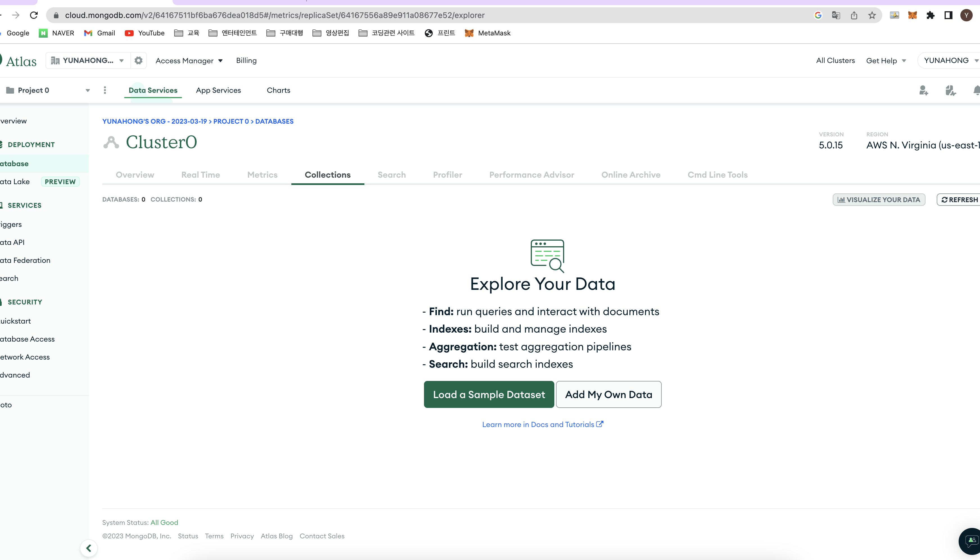The image size is (980, 560).
Task: Click the browser address bar URL
Action: [275, 15]
